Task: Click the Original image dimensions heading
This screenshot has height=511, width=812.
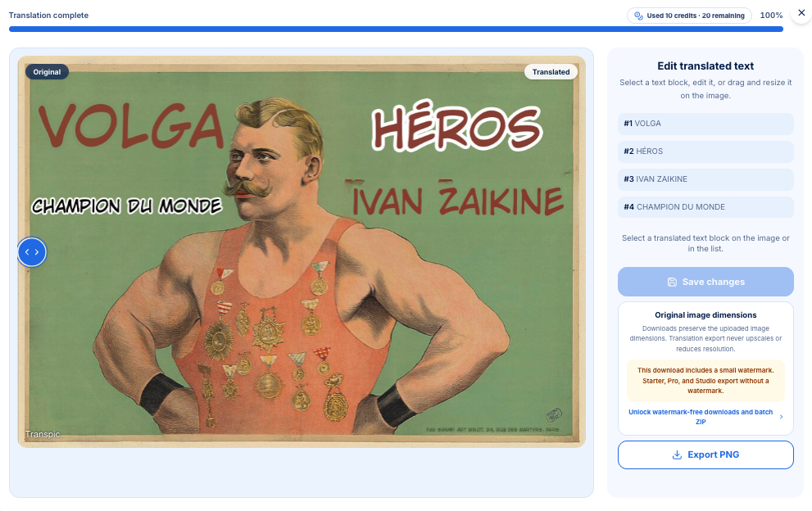Action: [705, 314]
